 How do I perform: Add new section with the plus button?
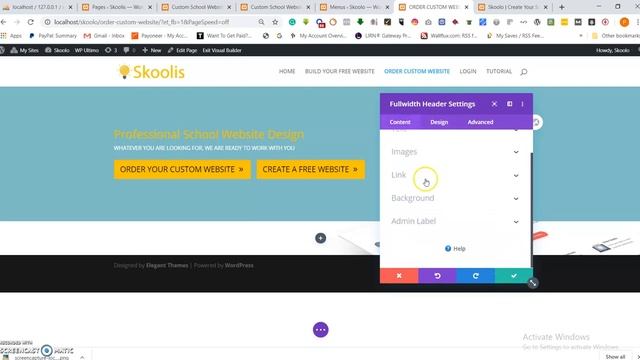point(320,238)
